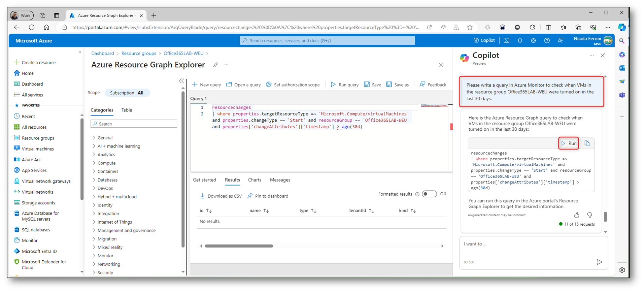Image resolution: width=644 pixels, height=292 pixels.
Task: Run the query from Copilot
Action: 569,143
